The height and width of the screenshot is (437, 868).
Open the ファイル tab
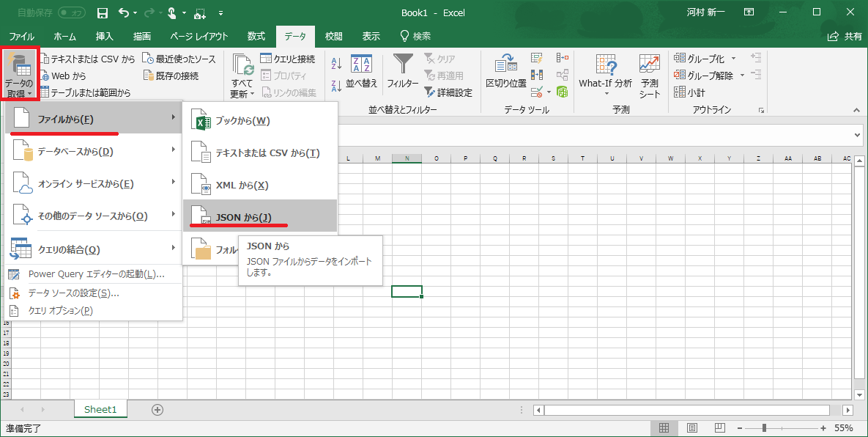coord(21,37)
